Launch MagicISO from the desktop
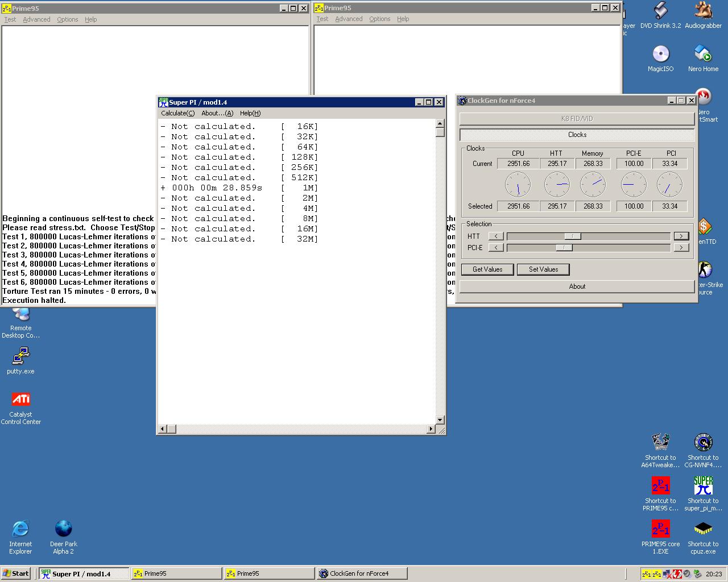Image resolution: width=728 pixels, height=582 pixels. pos(660,55)
